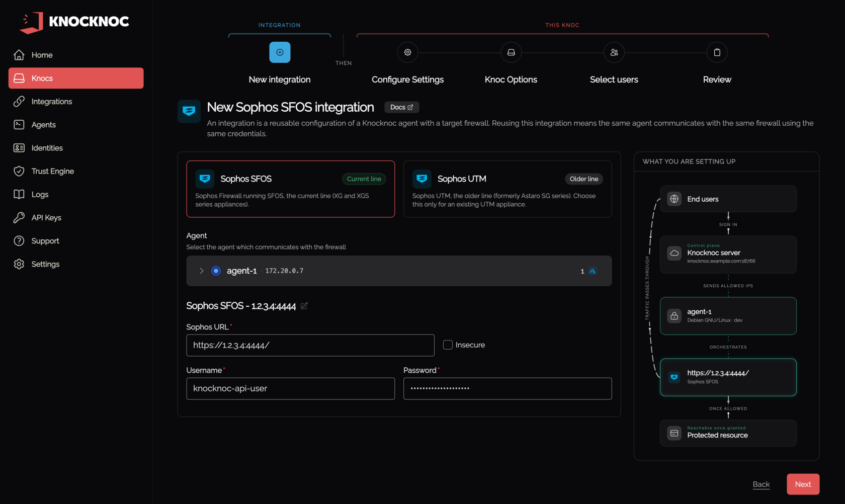Image resolution: width=845 pixels, height=504 pixels.
Task: Select the agent-1 radio button
Action: [216, 271]
